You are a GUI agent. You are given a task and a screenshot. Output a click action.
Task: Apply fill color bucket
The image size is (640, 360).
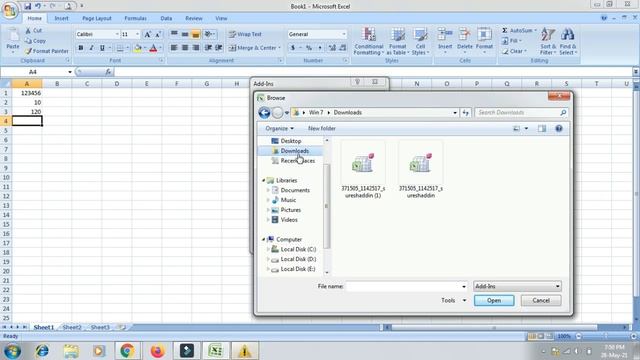pyautogui.click(x=138, y=48)
